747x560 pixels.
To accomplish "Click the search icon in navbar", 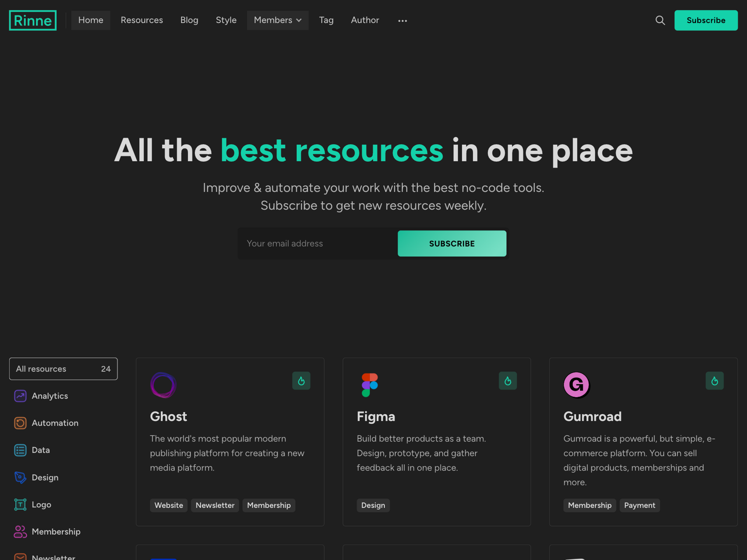I will 660,19.
